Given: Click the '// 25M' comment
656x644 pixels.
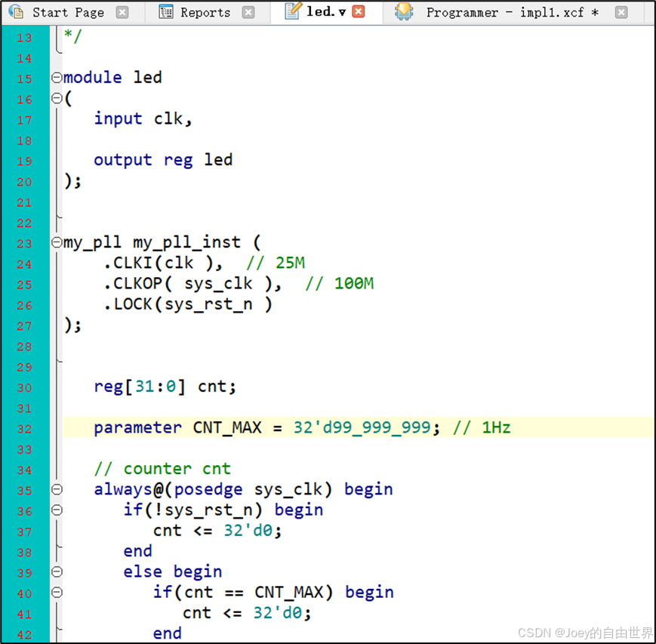Looking at the screenshot, I should pos(276,263).
